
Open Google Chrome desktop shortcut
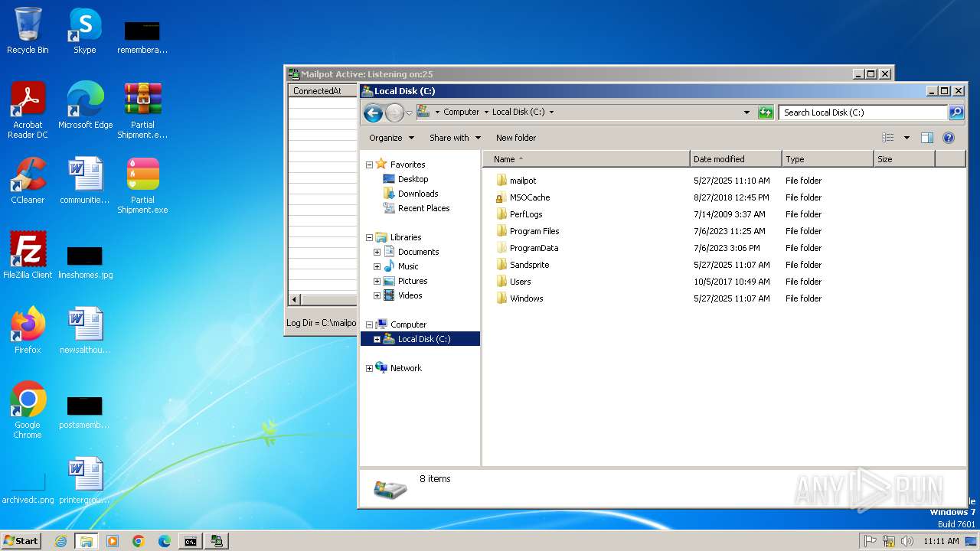28,410
